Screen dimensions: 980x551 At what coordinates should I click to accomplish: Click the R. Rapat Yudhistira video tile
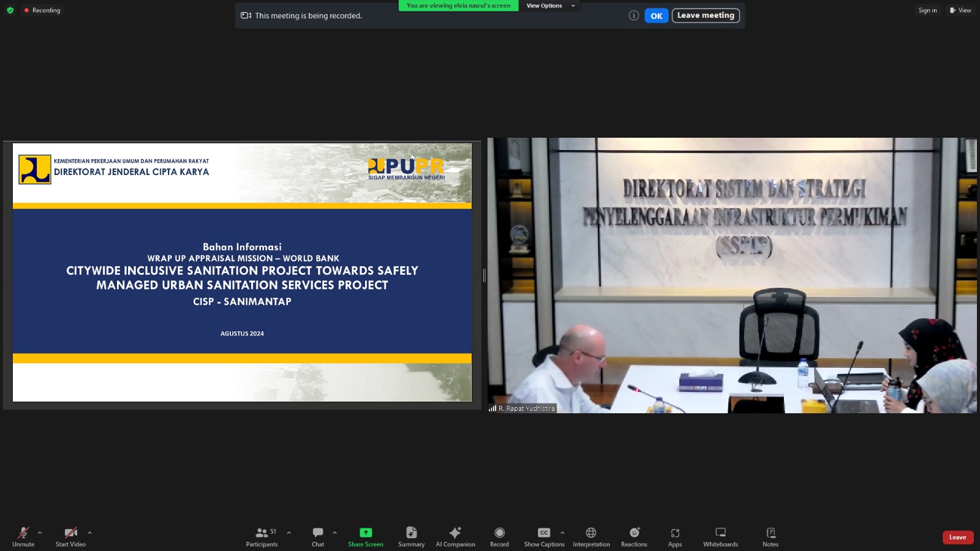pos(732,275)
